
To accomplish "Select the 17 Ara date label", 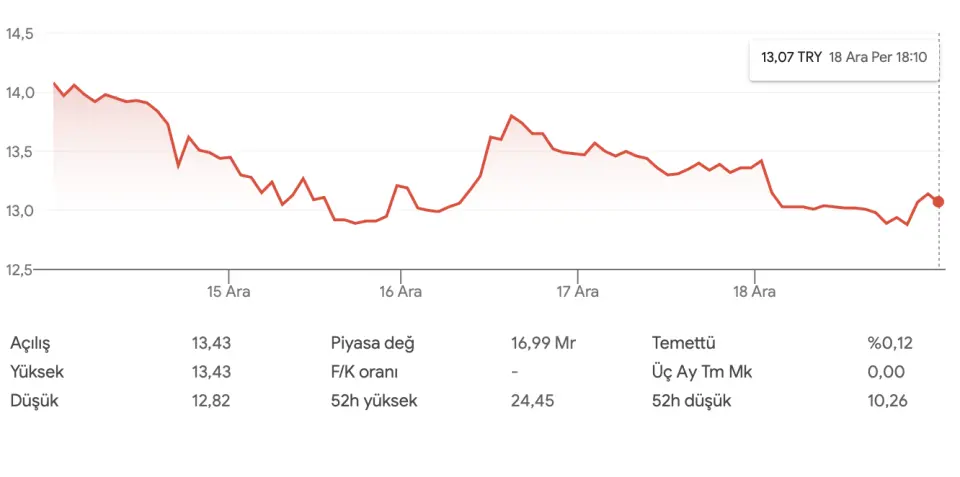I will [578, 292].
